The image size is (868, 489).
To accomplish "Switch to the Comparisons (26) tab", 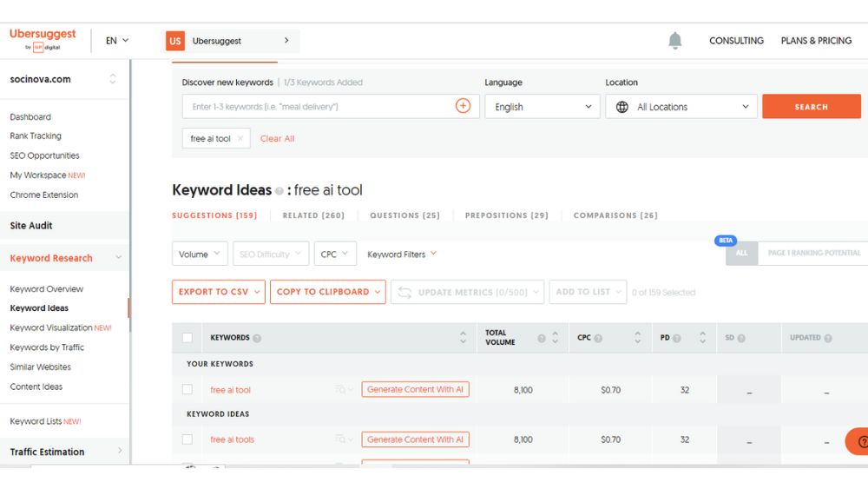I will click(x=615, y=215).
